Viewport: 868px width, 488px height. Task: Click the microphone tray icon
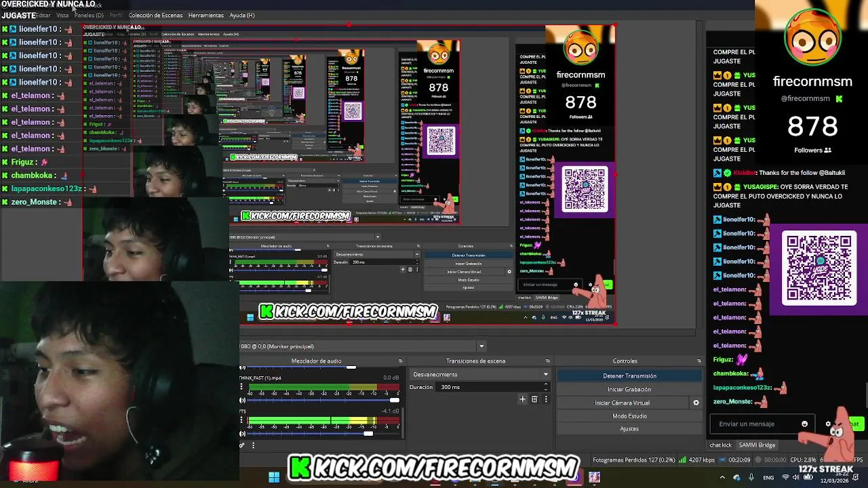coord(751,477)
